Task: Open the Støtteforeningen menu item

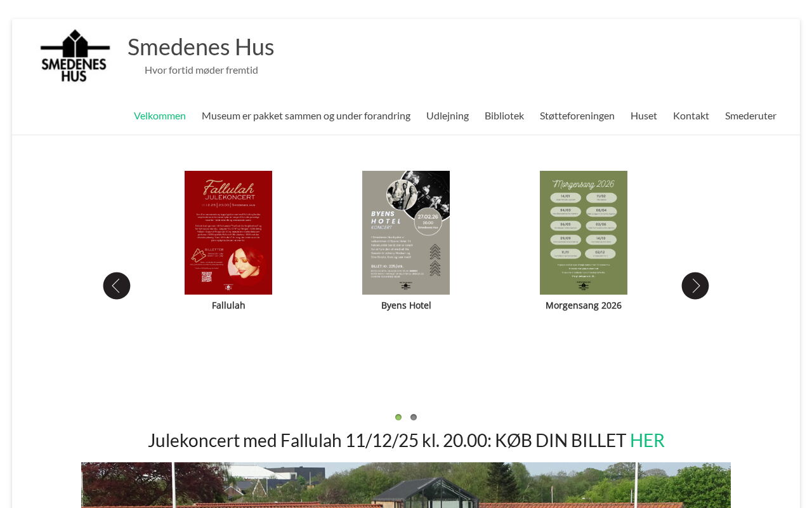Action: coord(577,116)
